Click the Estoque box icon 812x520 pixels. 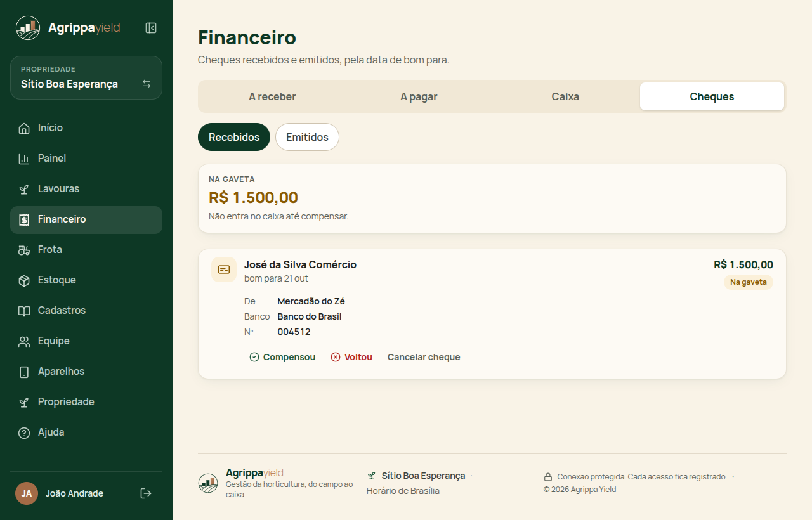click(24, 280)
